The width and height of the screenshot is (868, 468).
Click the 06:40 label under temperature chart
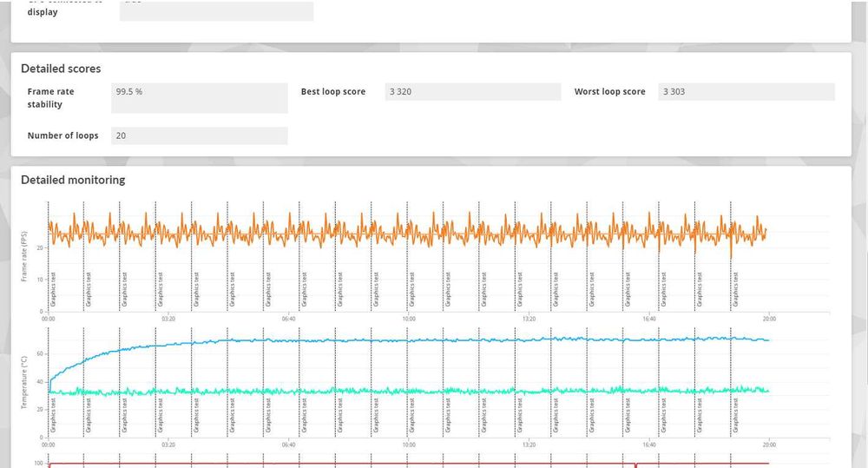coord(288,445)
